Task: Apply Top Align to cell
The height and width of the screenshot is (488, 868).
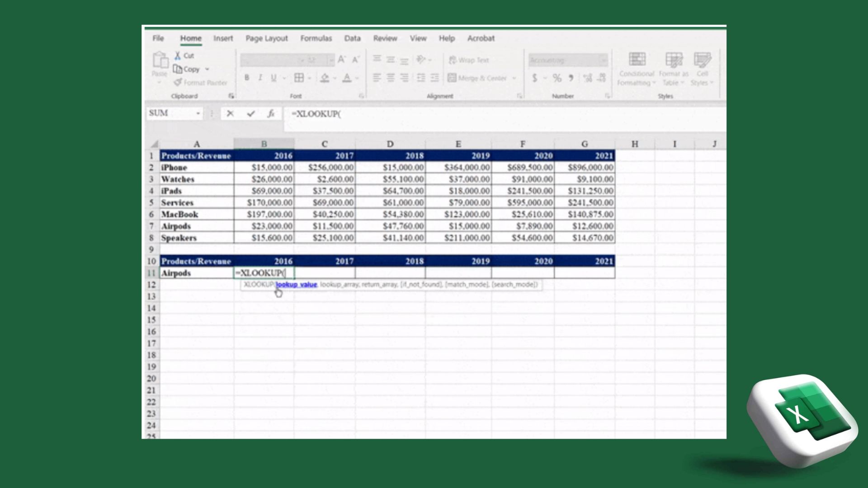Action: [377, 59]
